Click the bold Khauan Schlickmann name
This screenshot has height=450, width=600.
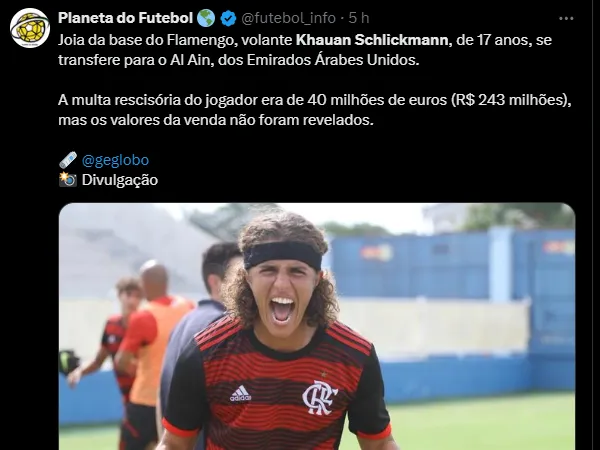(x=374, y=40)
